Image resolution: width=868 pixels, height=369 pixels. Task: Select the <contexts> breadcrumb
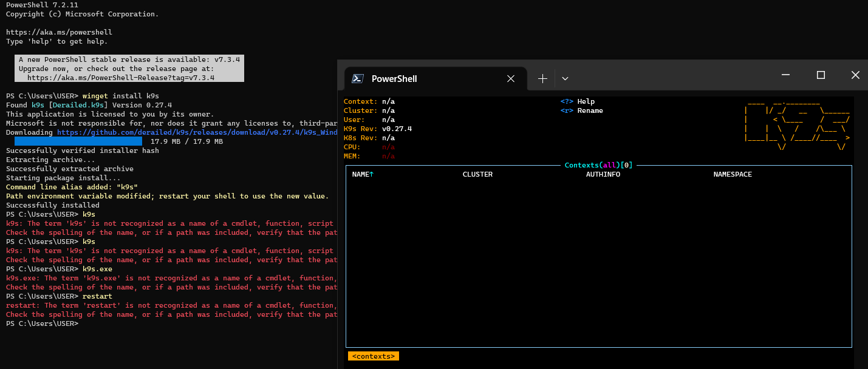click(x=373, y=356)
